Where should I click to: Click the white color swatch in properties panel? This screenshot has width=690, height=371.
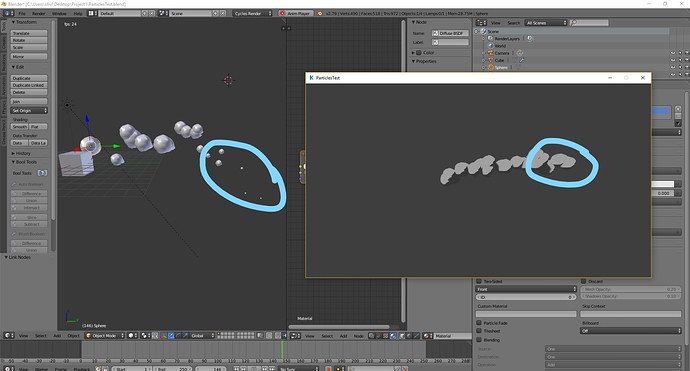[663, 184]
